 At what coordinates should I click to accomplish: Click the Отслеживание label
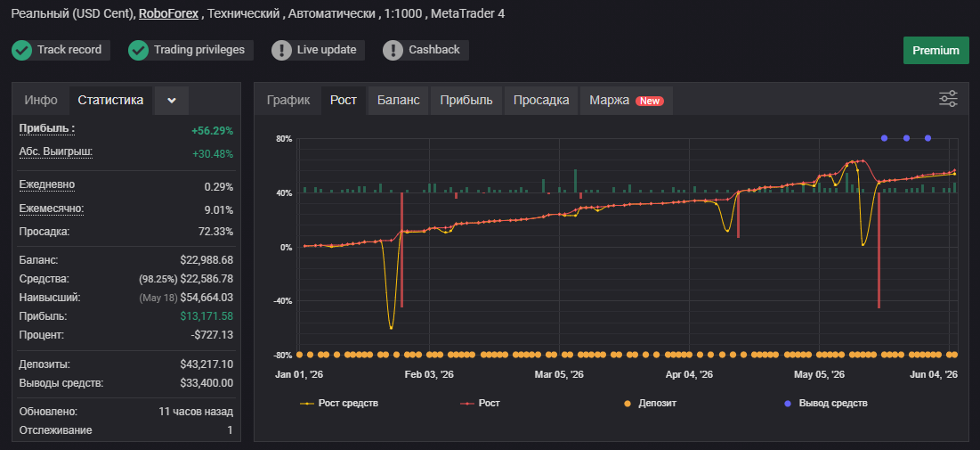[55, 430]
